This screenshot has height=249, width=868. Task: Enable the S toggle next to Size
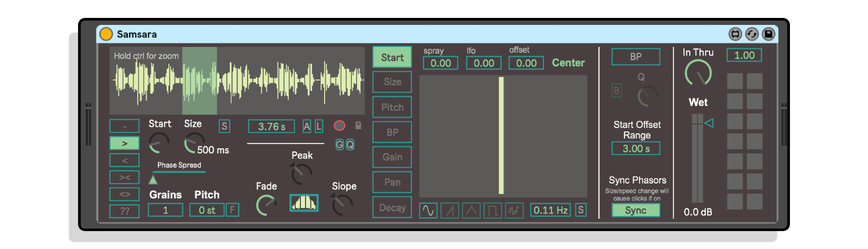pos(224,126)
